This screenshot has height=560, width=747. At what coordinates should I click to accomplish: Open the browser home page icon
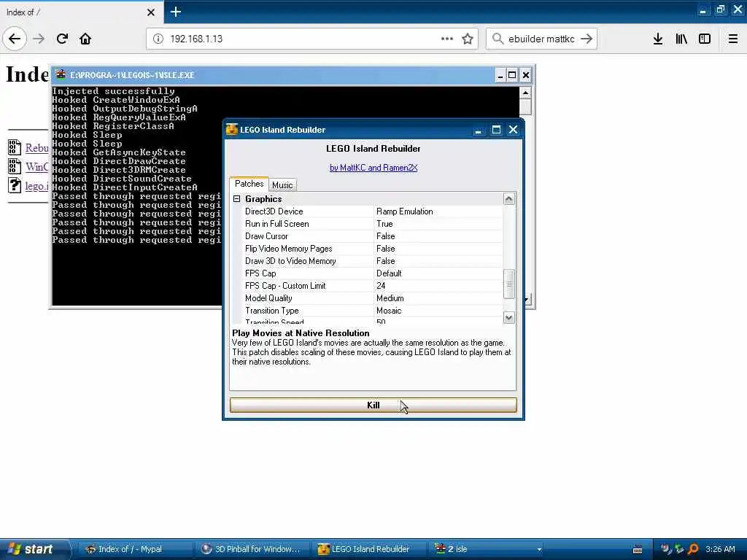point(85,39)
